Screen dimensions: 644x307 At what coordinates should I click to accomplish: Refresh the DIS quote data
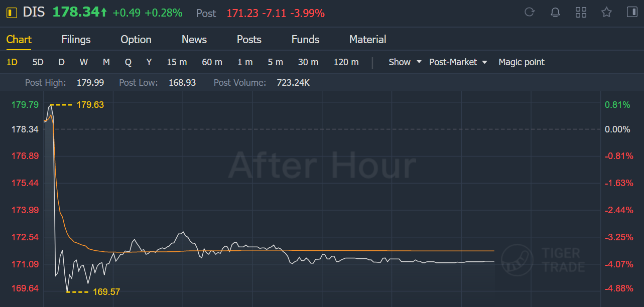(x=529, y=13)
